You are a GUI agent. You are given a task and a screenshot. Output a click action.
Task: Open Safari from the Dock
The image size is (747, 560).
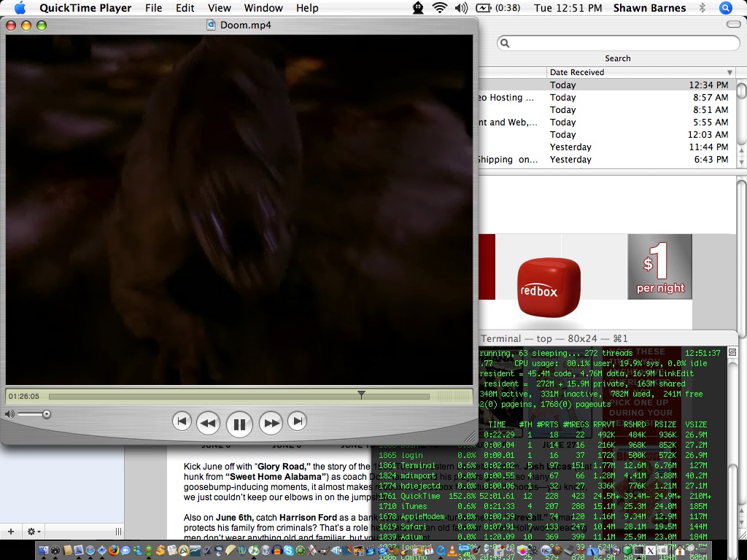coord(90,551)
